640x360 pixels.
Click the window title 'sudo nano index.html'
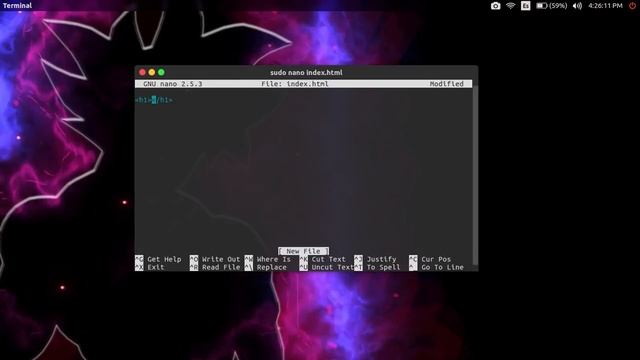point(306,73)
